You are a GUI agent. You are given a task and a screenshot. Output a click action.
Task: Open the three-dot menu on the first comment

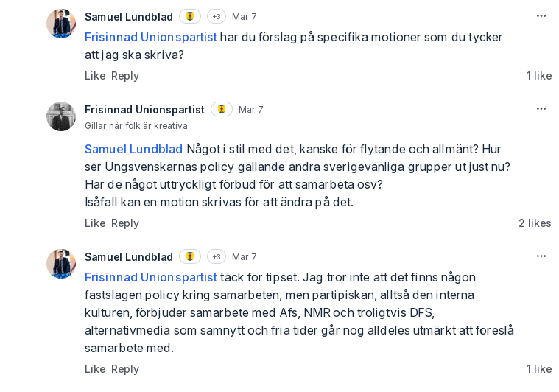[x=541, y=15]
